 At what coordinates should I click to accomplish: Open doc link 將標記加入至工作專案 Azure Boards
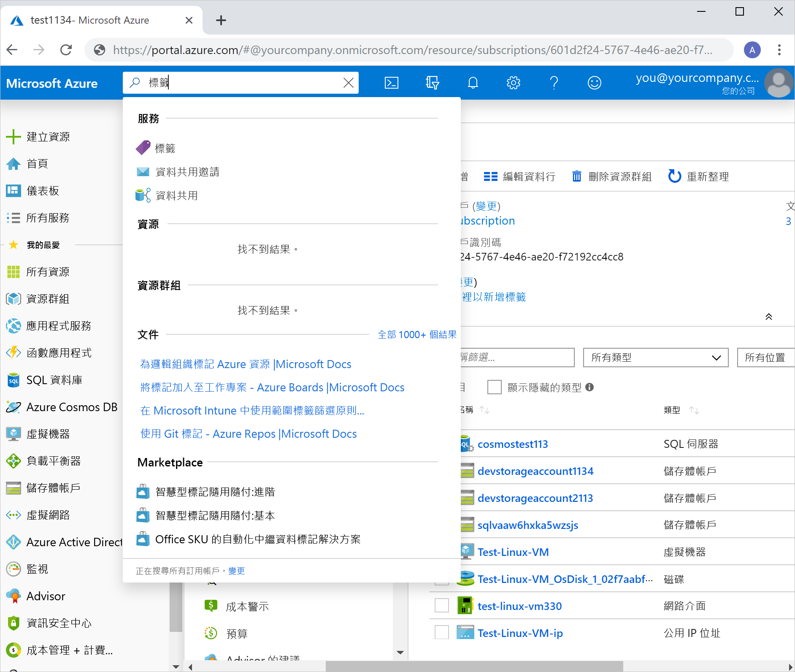[x=272, y=387]
